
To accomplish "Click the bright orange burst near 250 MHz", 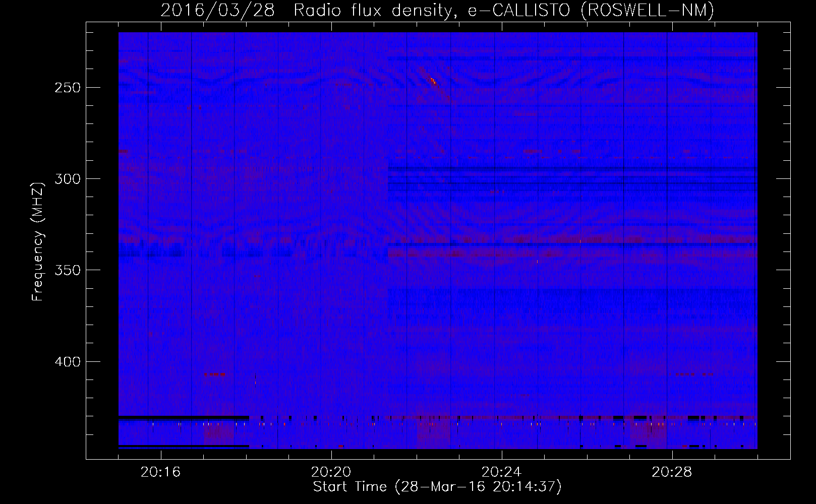I will pyautogui.click(x=433, y=81).
